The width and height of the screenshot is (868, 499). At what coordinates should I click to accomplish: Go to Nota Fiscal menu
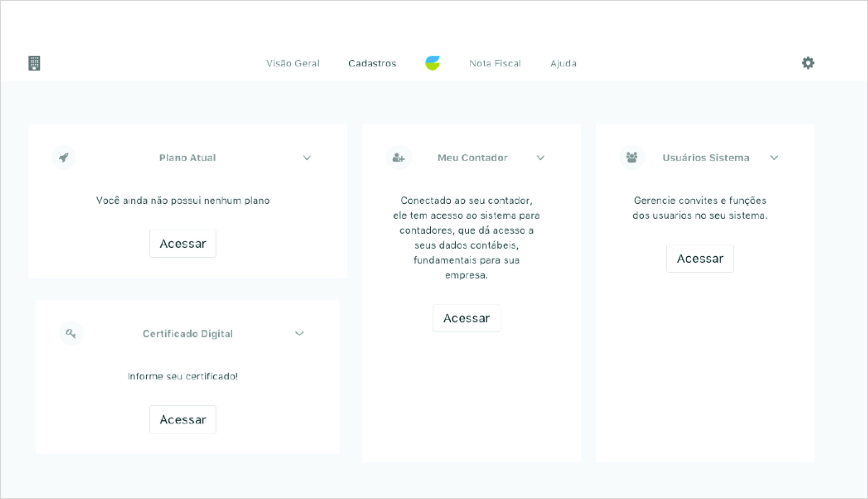pyautogui.click(x=495, y=63)
